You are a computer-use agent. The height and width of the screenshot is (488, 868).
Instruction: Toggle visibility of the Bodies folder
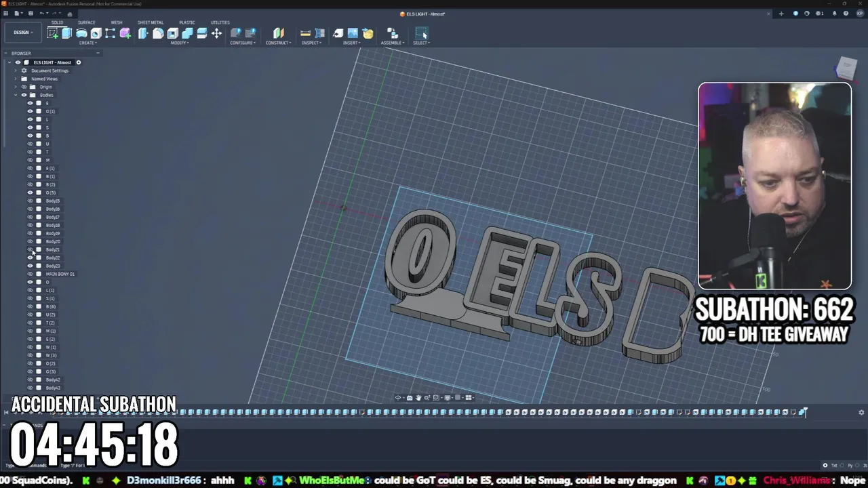point(24,95)
